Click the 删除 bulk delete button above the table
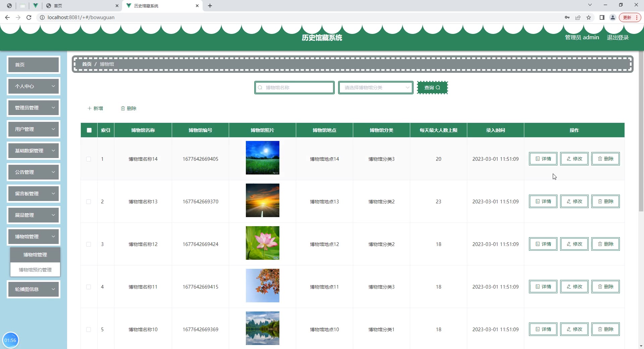 pos(128,108)
